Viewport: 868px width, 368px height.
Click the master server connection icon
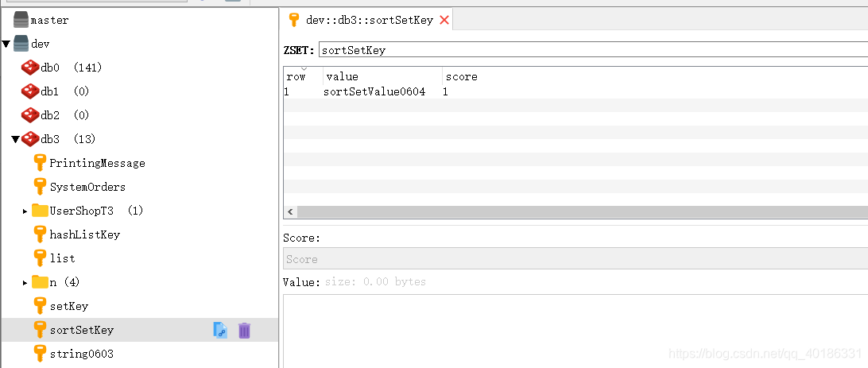coord(21,20)
